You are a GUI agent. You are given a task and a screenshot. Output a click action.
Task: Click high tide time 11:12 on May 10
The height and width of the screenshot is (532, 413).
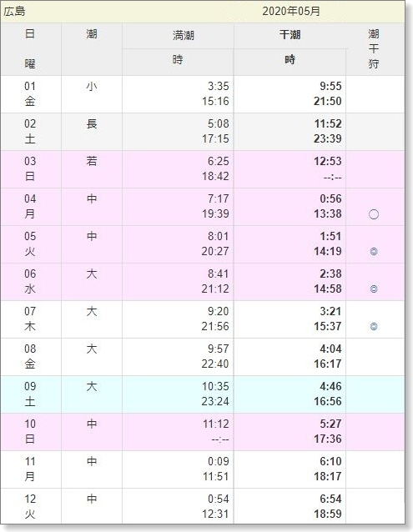[x=216, y=424]
